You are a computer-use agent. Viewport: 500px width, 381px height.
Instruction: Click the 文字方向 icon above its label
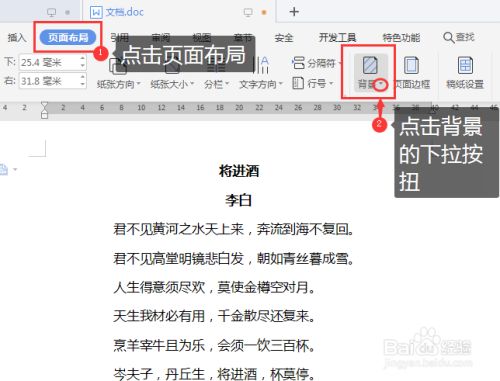pos(261,65)
